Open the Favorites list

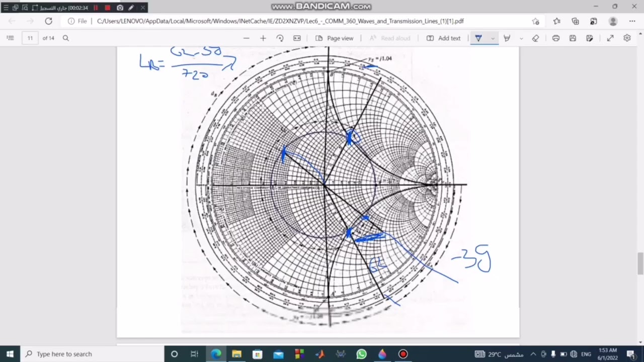pos(557,21)
